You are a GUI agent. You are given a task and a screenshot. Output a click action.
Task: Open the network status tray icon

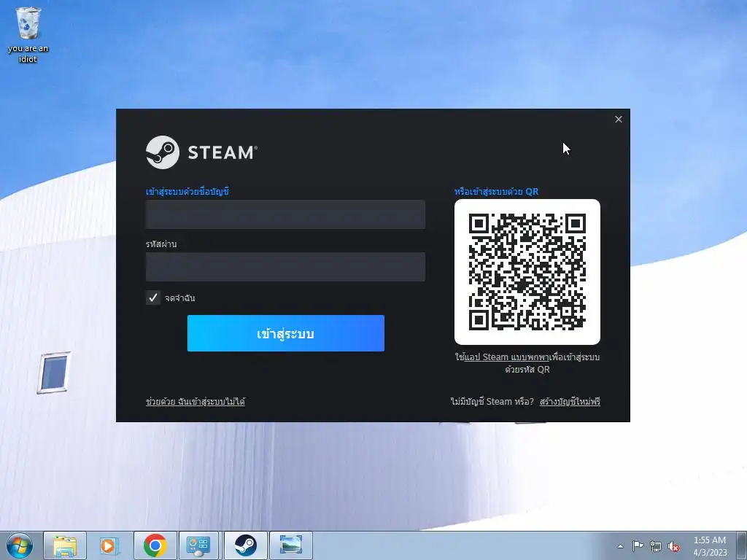656,546
